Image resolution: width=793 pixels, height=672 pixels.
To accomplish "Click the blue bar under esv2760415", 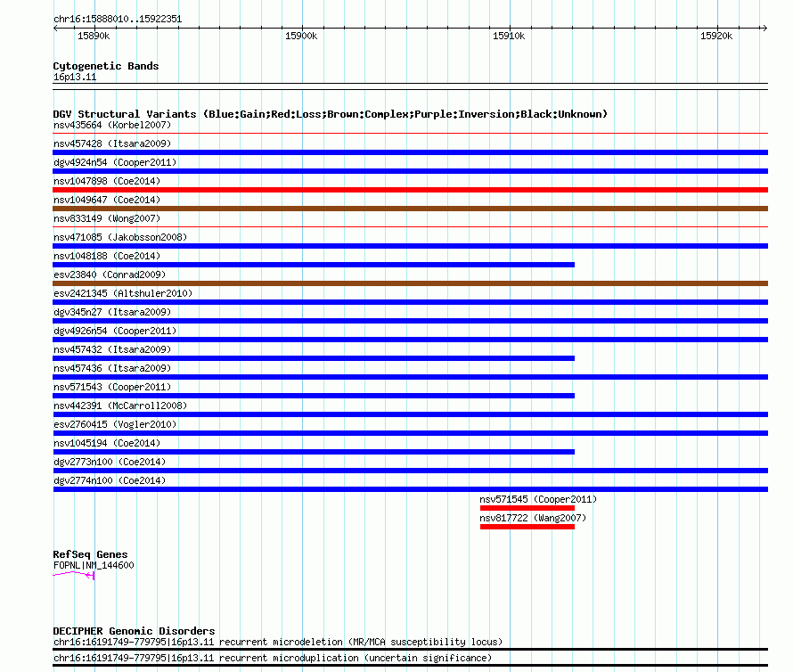I will tap(410, 433).
